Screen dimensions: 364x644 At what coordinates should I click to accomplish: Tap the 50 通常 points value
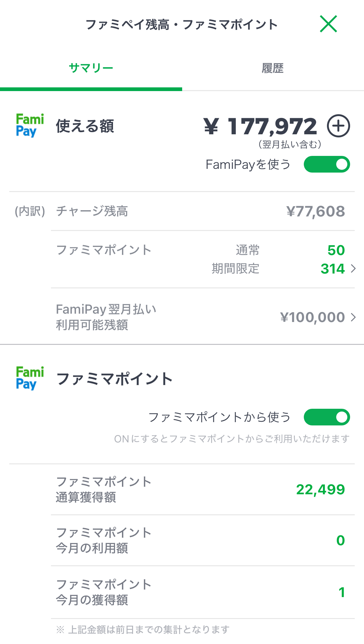[x=336, y=250]
